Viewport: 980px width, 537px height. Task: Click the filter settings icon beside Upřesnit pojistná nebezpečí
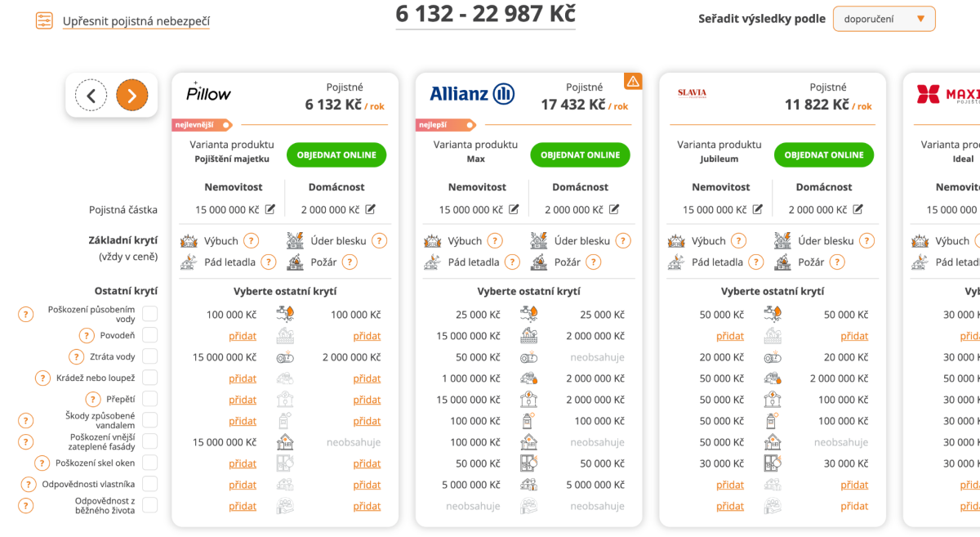tap(44, 20)
